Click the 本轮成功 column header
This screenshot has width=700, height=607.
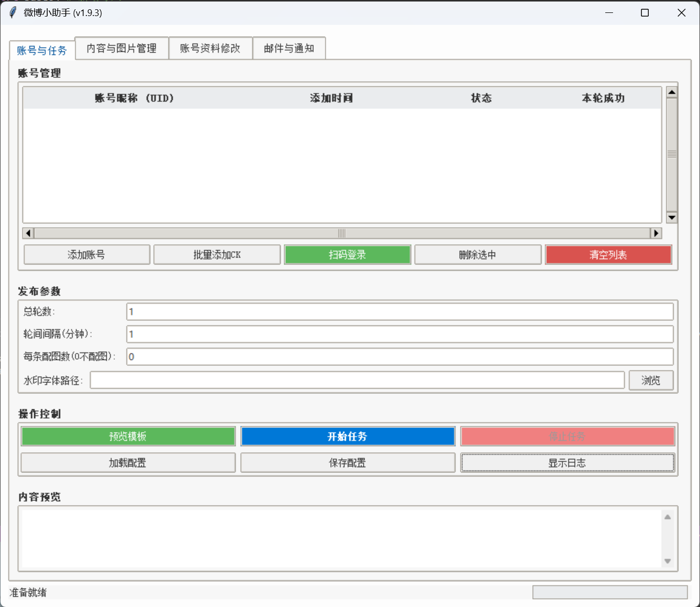[x=603, y=98]
